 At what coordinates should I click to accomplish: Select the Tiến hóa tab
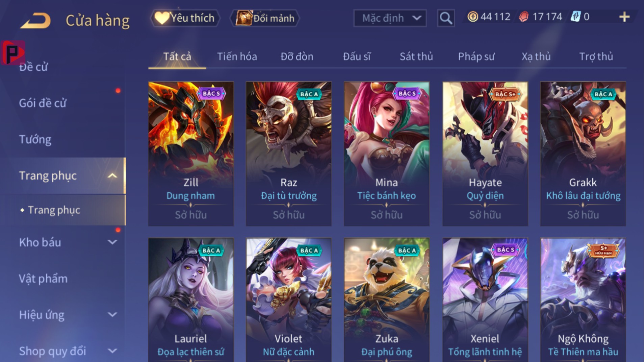237,56
